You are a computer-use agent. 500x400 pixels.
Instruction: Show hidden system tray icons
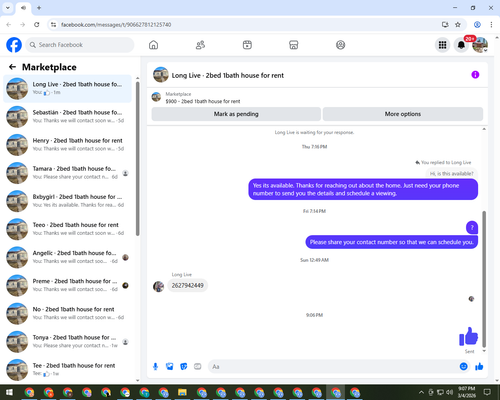coord(421,392)
